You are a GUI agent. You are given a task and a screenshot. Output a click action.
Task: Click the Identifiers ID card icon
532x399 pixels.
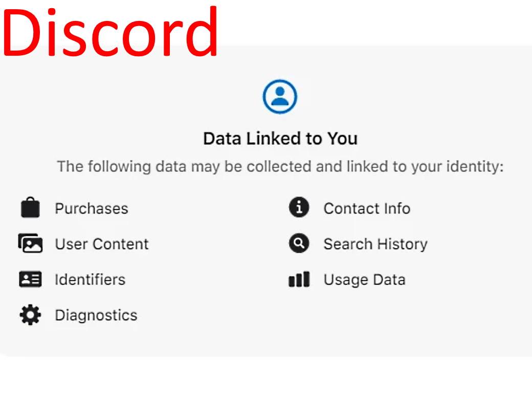click(x=30, y=279)
